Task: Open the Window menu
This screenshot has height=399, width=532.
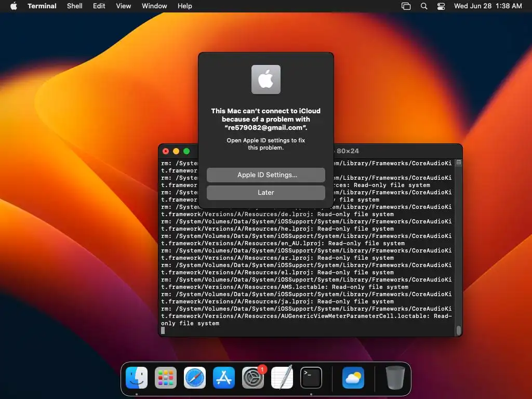Action: point(154,6)
